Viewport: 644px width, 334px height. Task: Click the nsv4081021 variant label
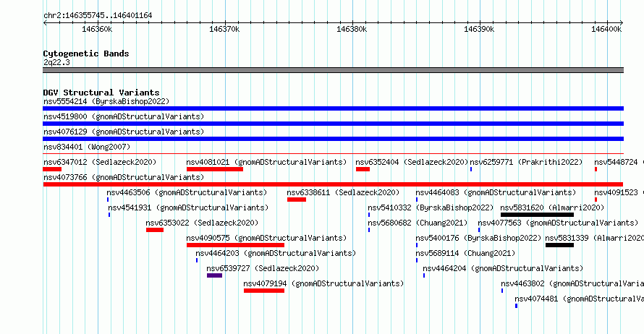pyautogui.click(x=266, y=162)
